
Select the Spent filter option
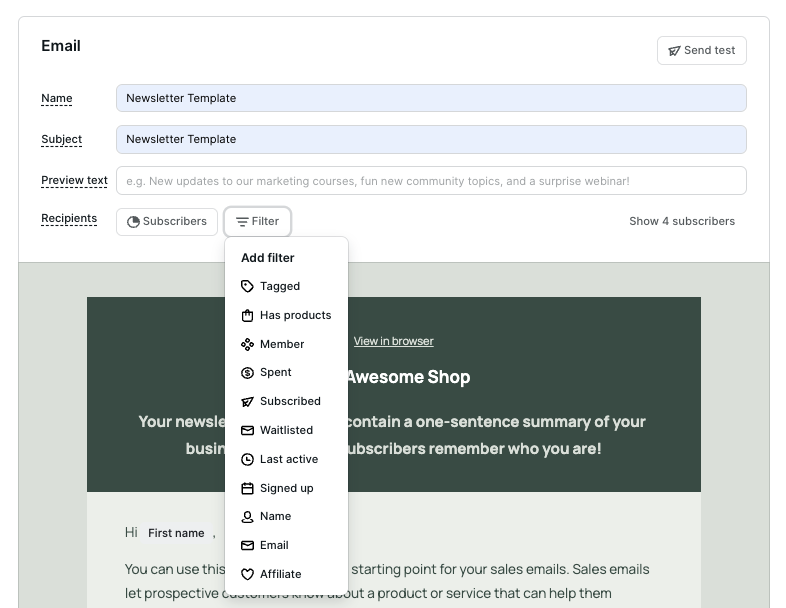coord(286,372)
